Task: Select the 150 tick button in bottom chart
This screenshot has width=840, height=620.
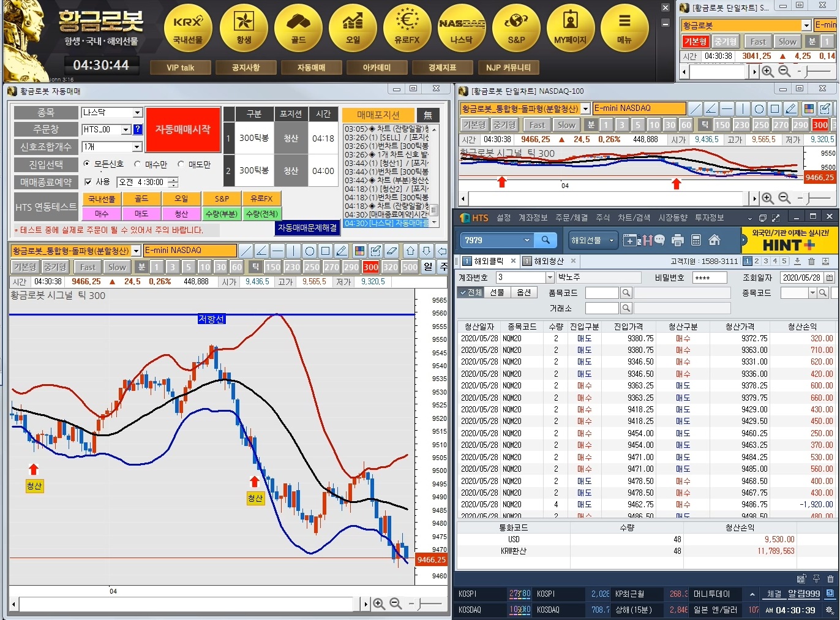Action: tap(273, 267)
